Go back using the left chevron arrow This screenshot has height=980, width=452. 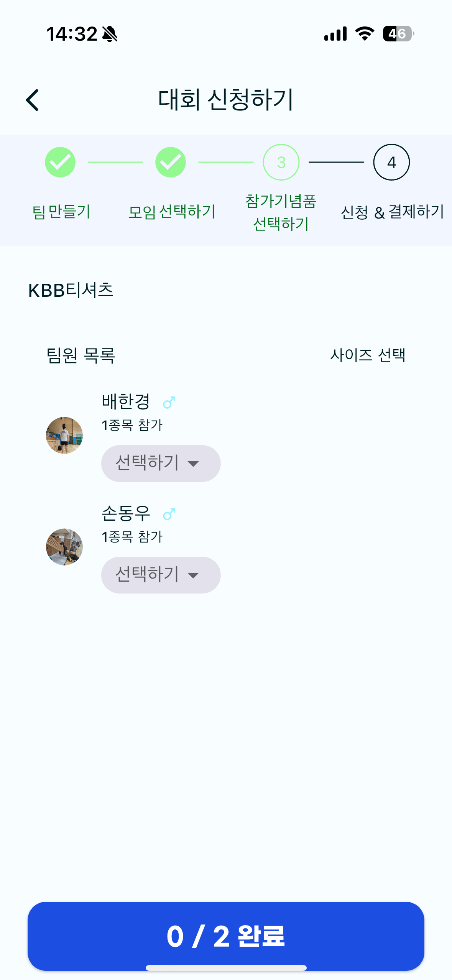tap(32, 100)
